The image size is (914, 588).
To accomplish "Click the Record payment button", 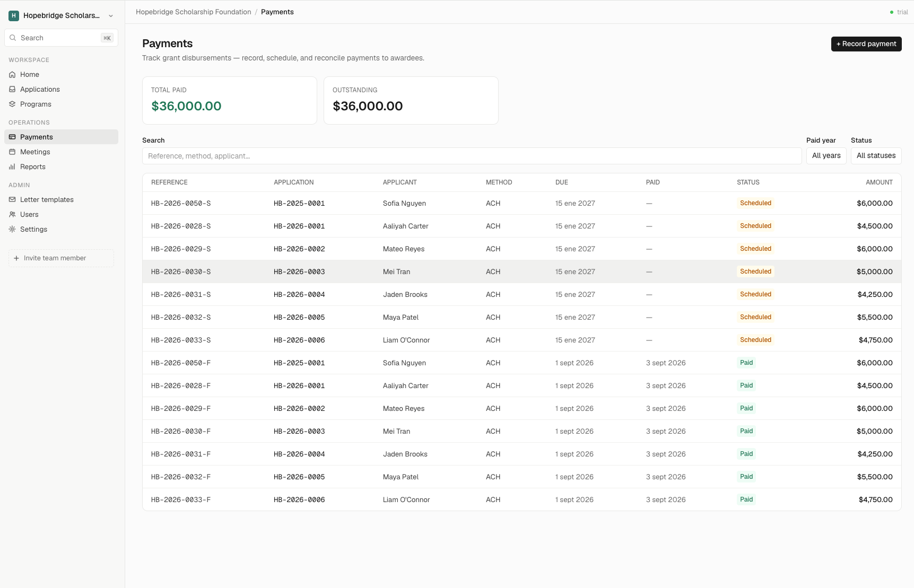I will (x=866, y=44).
